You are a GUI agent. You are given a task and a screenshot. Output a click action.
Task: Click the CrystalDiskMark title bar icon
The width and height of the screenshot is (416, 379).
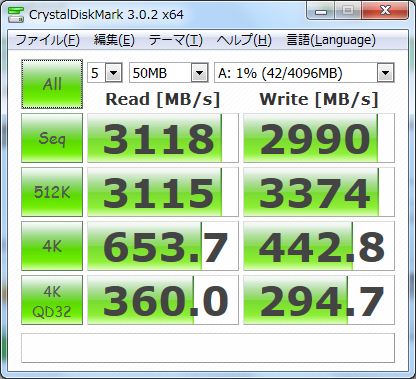15,14
